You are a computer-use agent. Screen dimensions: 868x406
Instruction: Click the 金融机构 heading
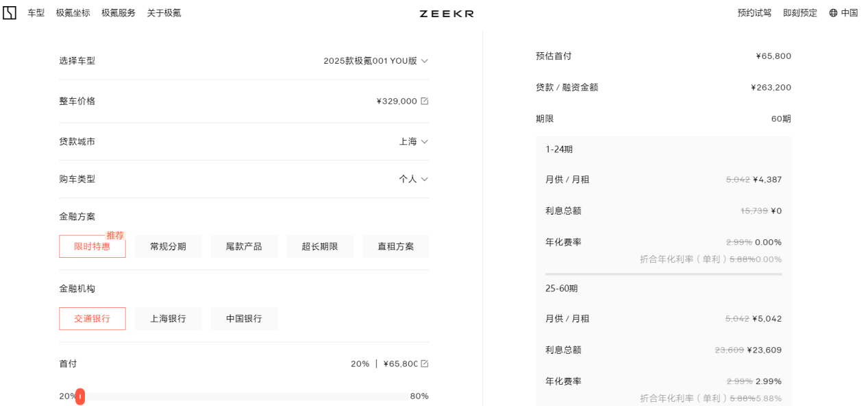click(x=77, y=288)
